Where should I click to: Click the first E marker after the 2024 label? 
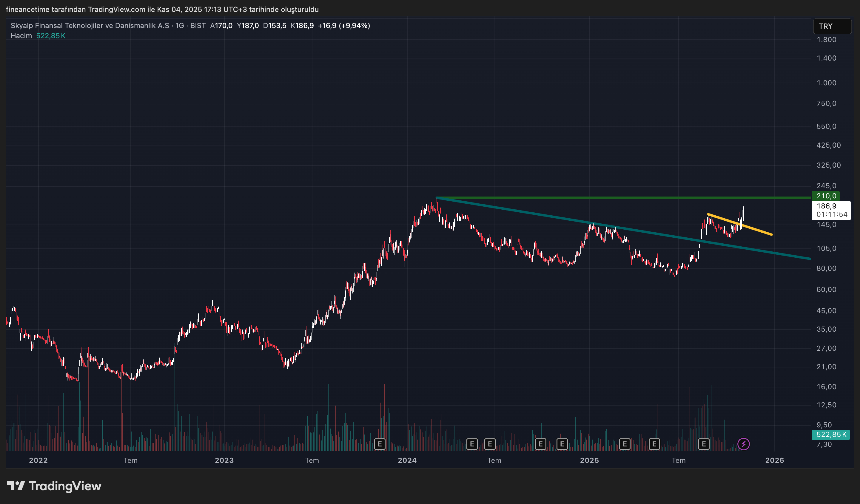472,444
